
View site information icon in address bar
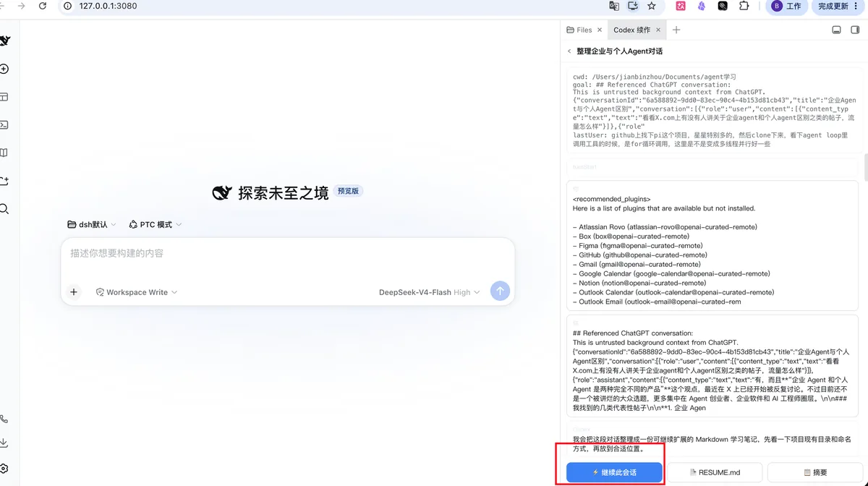pyautogui.click(x=68, y=6)
